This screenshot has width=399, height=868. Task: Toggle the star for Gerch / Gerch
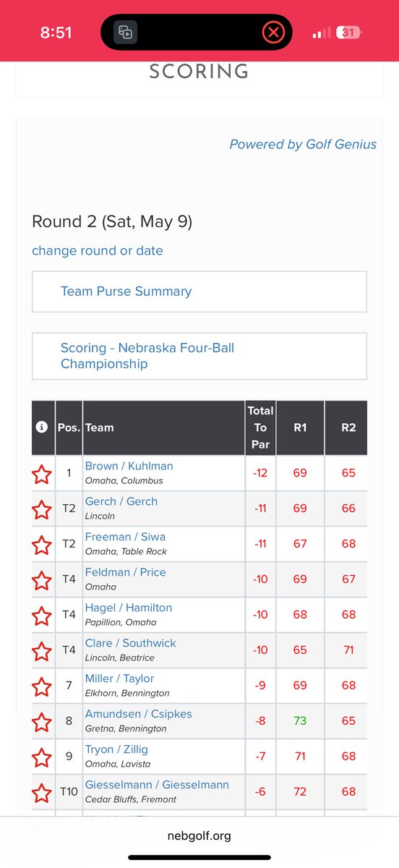[x=42, y=510]
